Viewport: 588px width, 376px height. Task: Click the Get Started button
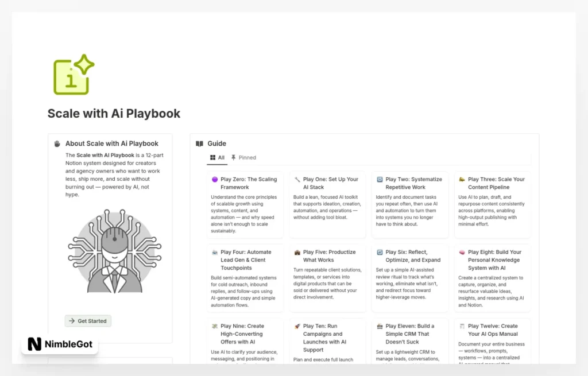[87, 321]
